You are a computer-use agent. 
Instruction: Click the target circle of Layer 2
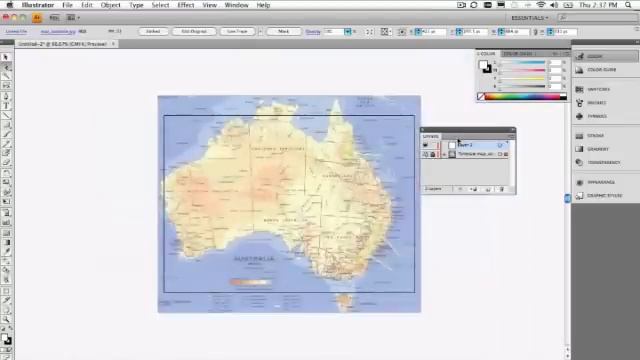[500, 145]
